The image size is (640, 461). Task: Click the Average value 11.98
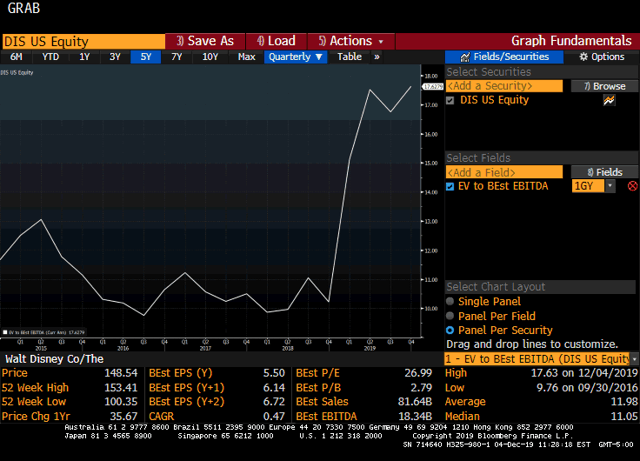click(x=624, y=402)
